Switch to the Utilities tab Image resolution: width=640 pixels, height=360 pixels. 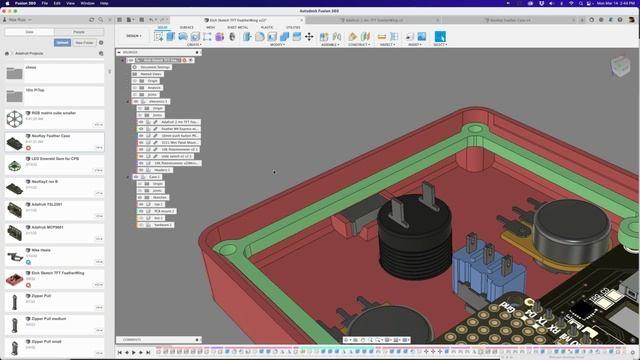[293, 27]
